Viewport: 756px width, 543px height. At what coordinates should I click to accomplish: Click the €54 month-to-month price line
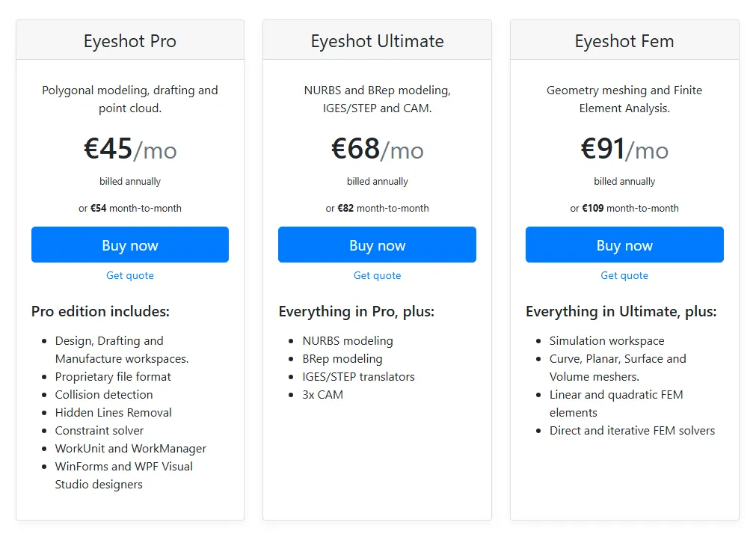pyautogui.click(x=130, y=208)
